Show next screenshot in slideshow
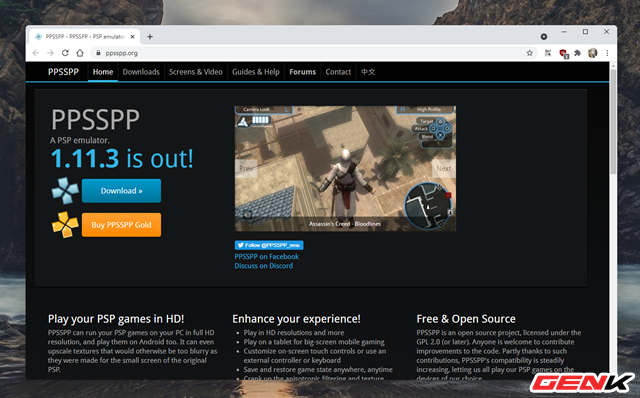The height and width of the screenshot is (398, 640). (x=444, y=168)
